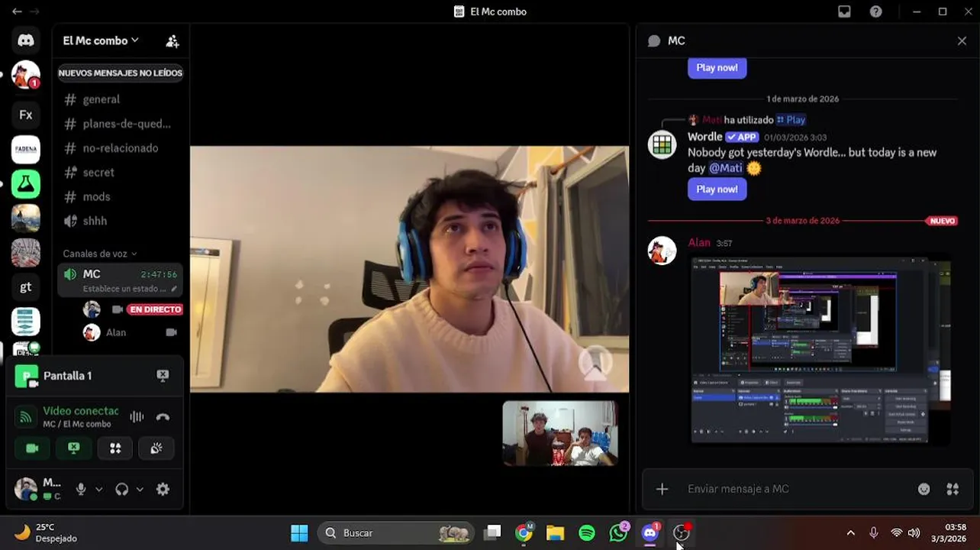Viewport: 980px width, 550px height.
Task: Collapse the Canales de voz category
Action: coord(100,254)
